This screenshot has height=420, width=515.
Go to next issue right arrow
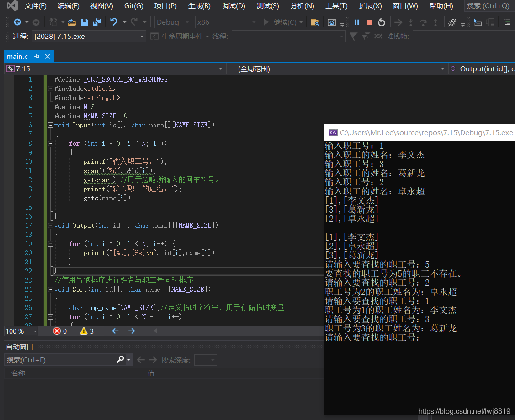coord(132,331)
